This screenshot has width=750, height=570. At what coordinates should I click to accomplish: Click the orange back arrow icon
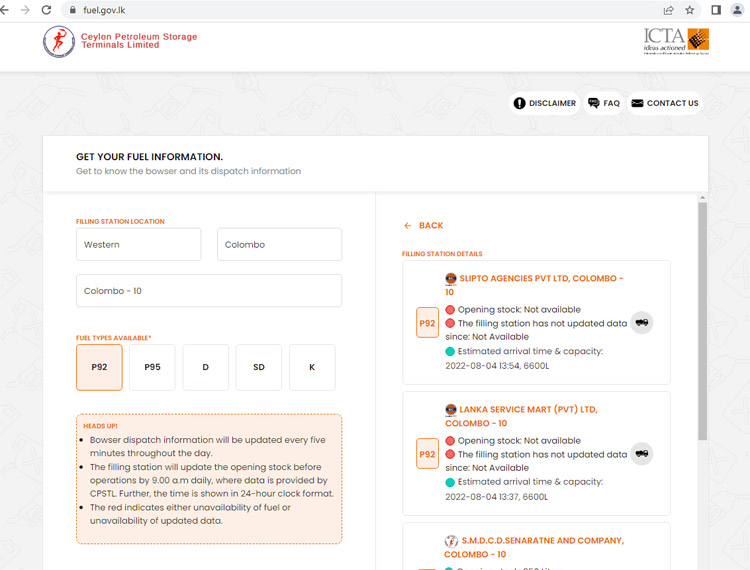(x=408, y=226)
